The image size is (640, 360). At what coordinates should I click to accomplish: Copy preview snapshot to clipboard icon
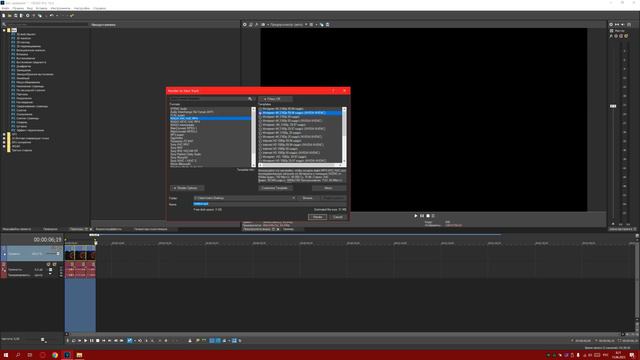pos(322,24)
